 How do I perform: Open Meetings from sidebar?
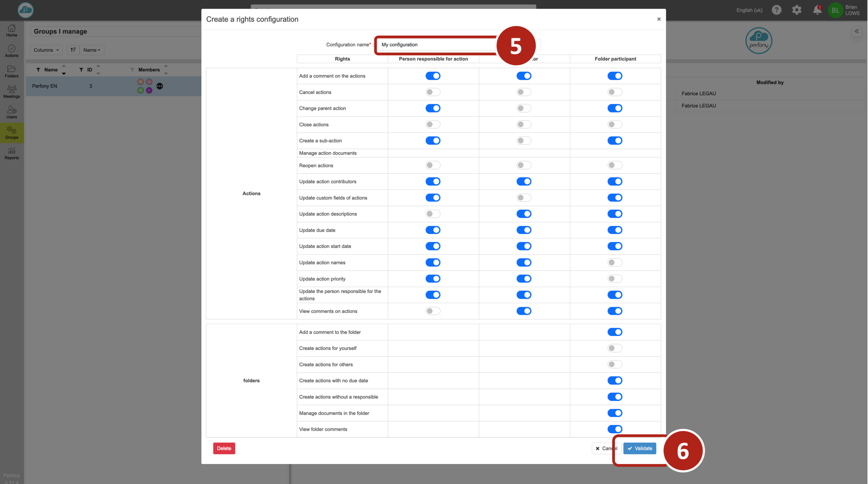11,92
